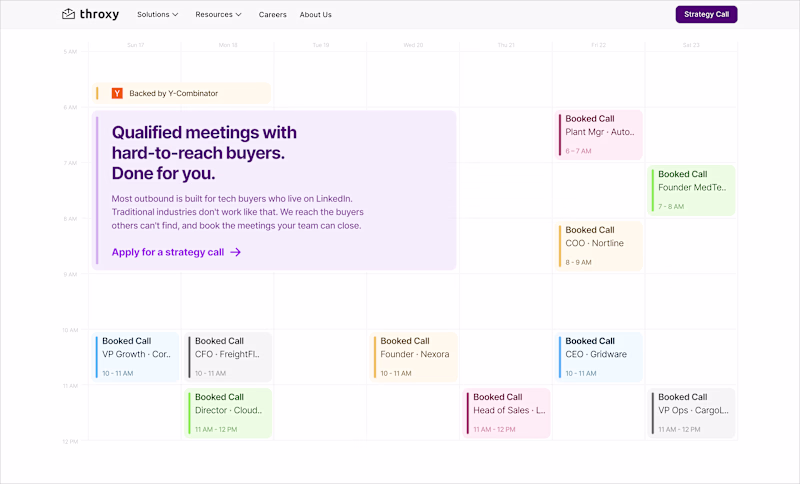Click the Mon 18 day header
800x484 pixels.
228,45
